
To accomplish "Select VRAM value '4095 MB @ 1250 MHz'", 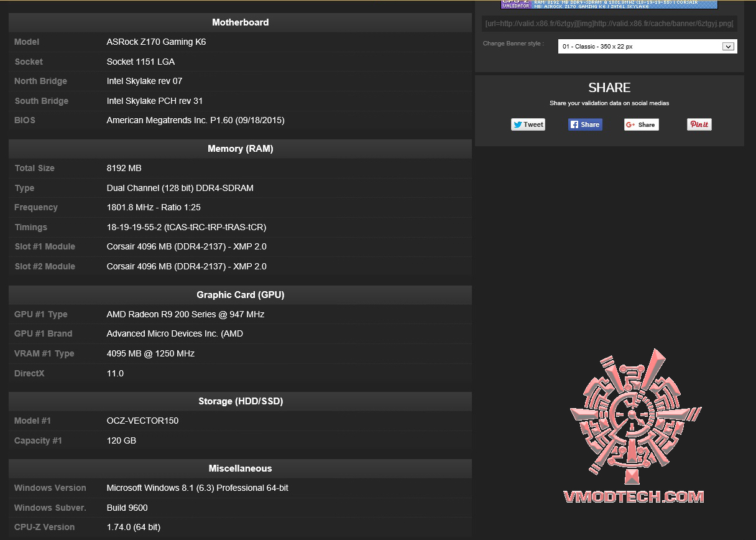I will coord(150,353).
